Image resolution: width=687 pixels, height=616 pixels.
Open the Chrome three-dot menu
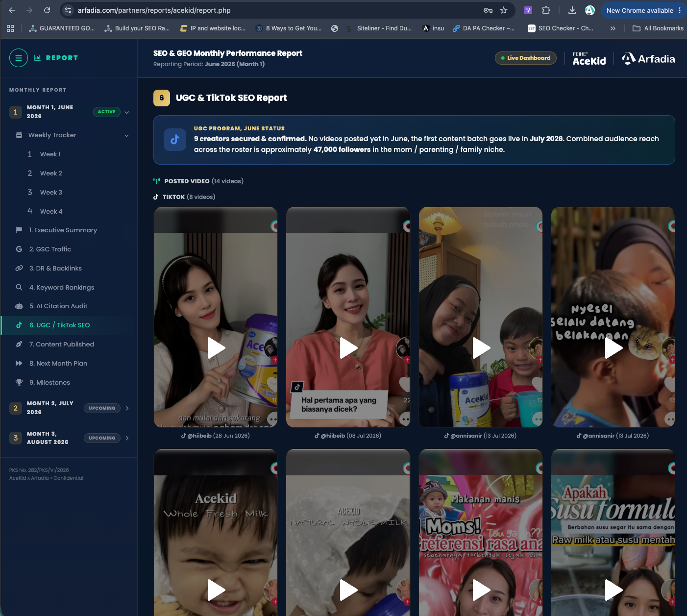coord(680,10)
